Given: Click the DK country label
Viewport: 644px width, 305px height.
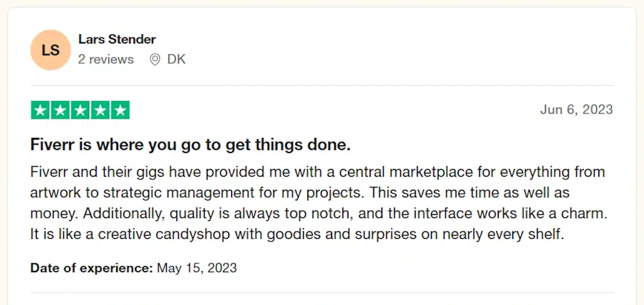Looking at the screenshot, I should click(177, 59).
